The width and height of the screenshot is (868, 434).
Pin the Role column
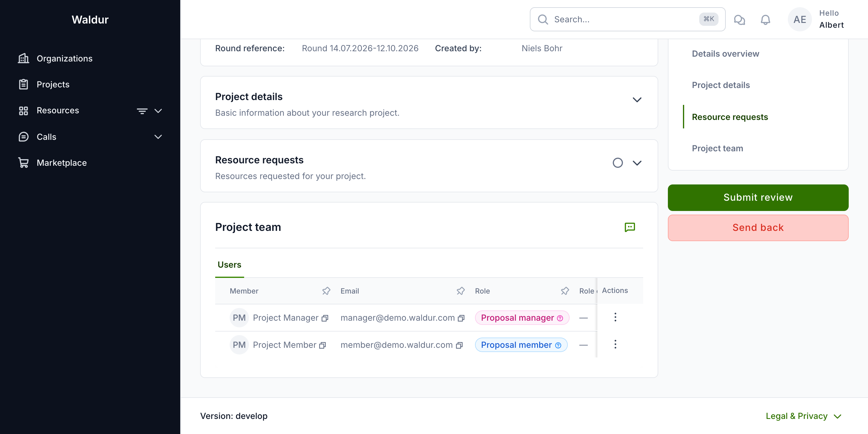[x=565, y=291]
